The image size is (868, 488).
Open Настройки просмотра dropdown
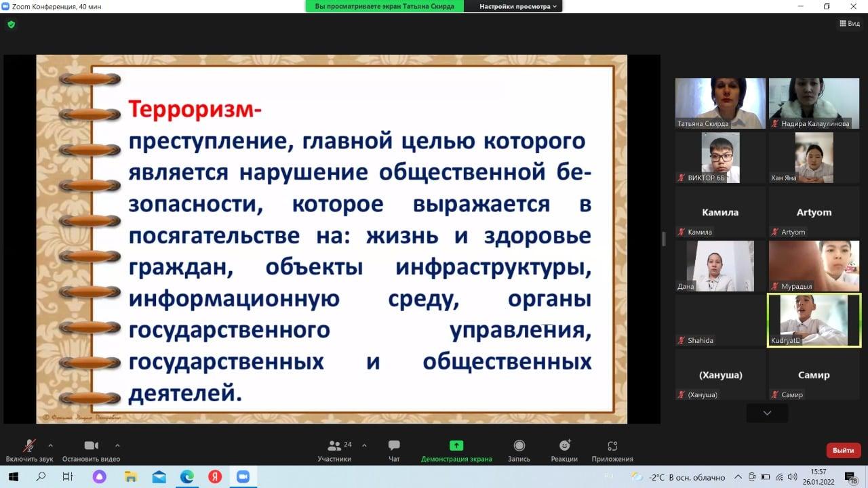pos(518,6)
